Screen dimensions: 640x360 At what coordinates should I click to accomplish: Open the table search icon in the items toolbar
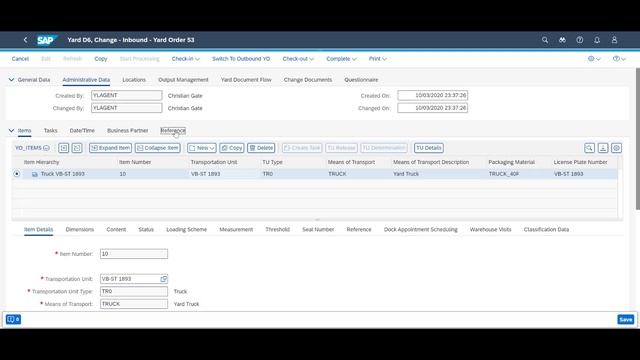coord(589,148)
